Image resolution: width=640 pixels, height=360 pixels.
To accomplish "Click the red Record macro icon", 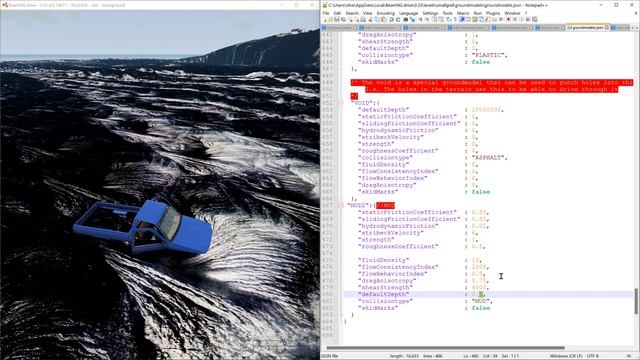I will coord(508,19).
